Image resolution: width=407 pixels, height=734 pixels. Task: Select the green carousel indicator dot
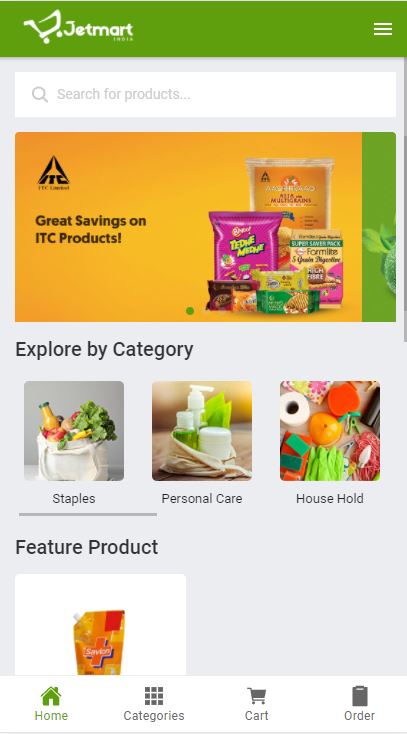click(190, 311)
